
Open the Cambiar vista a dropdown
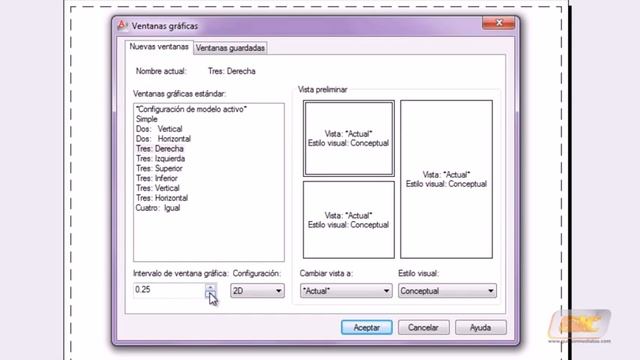(346, 291)
